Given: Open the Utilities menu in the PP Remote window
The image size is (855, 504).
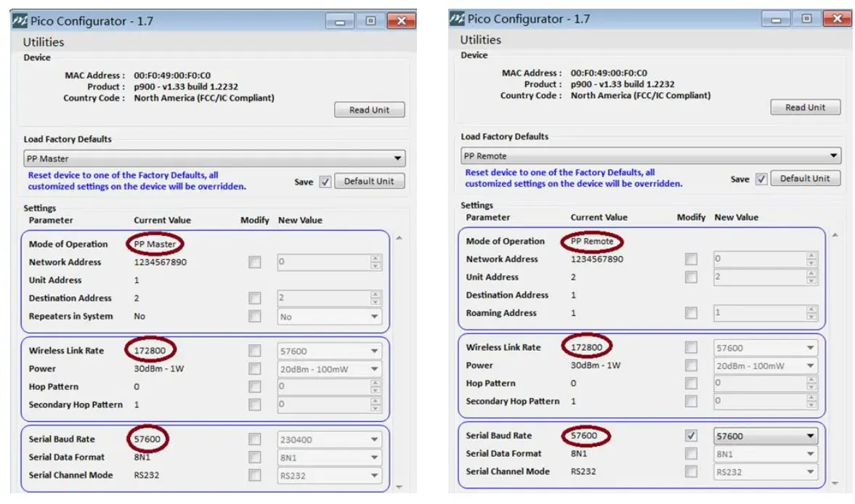Looking at the screenshot, I should 480,40.
